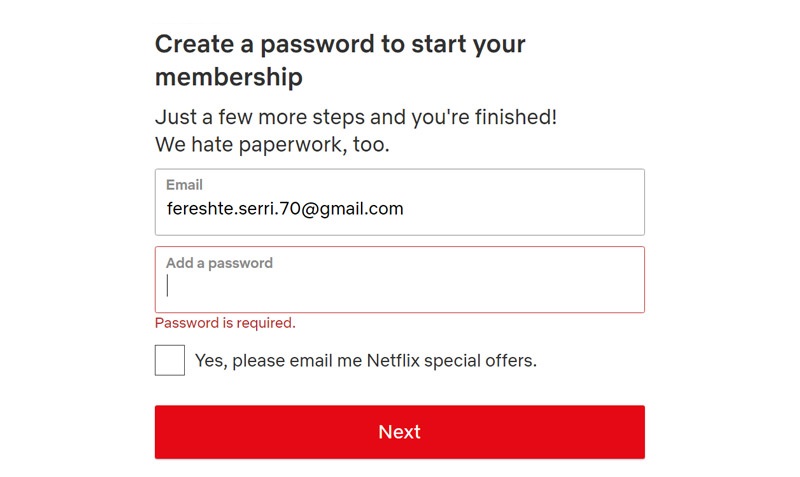Click the word 'Netflix' in the offers label
Screen dimensions: 800x477
click(x=393, y=361)
